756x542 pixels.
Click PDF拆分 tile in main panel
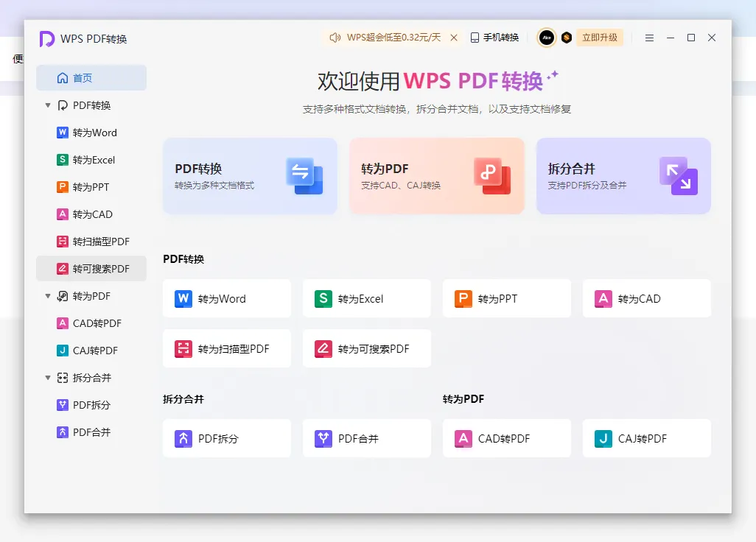[227, 438]
